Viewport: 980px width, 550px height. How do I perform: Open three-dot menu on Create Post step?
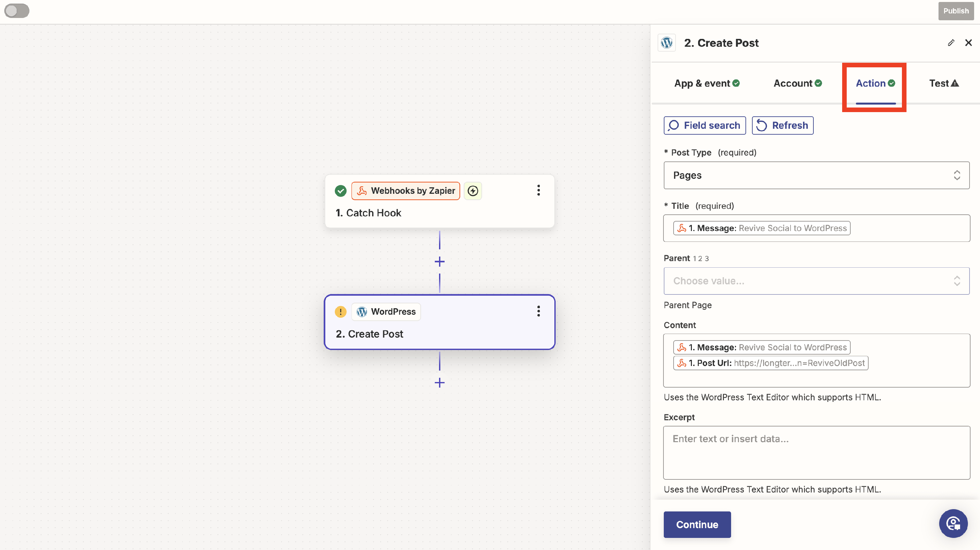(x=538, y=311)
